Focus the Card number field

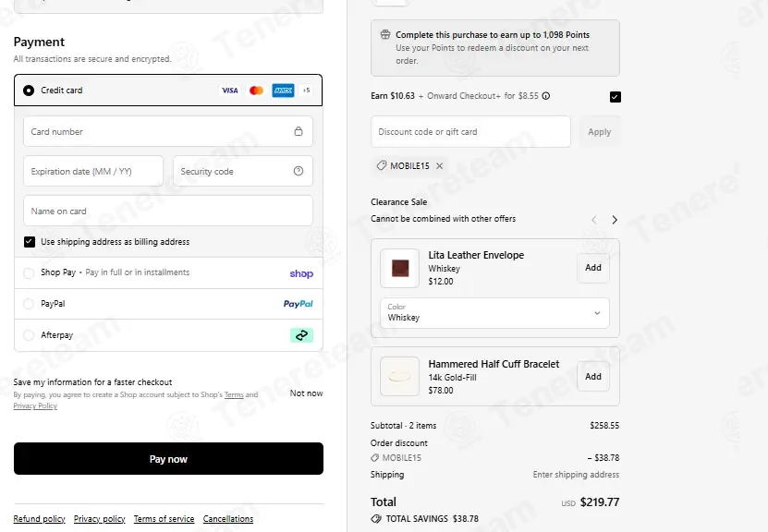(x=168, y=131)
